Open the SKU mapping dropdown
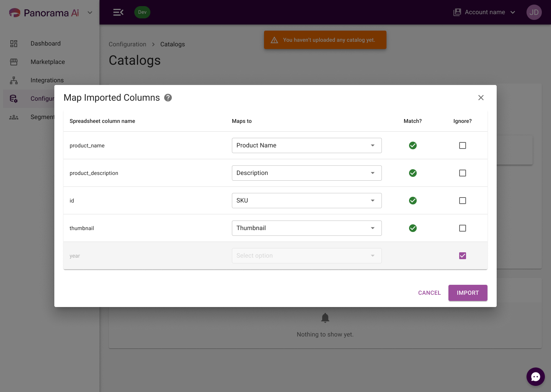The height and width of the screenshot is (392, 551). point(307,201)
